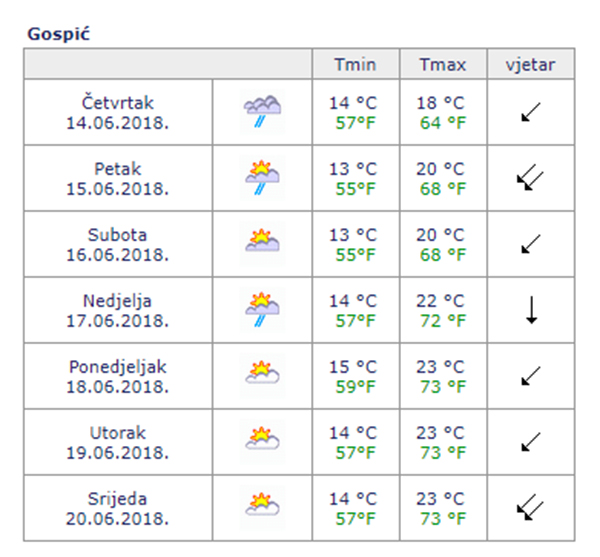
Task: Click the wind arrow for Utorak
Action: [x=531, y=440]
